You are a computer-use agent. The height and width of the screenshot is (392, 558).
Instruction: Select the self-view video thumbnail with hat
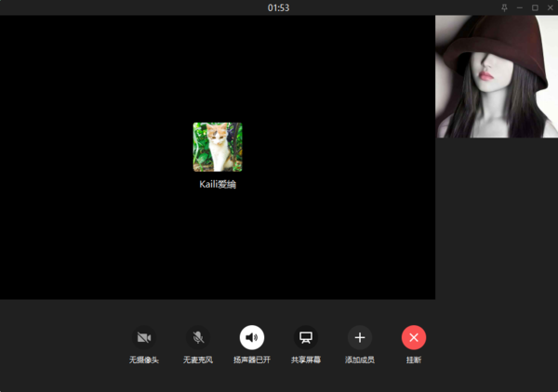pyautogui.click(x=497, y=76)
